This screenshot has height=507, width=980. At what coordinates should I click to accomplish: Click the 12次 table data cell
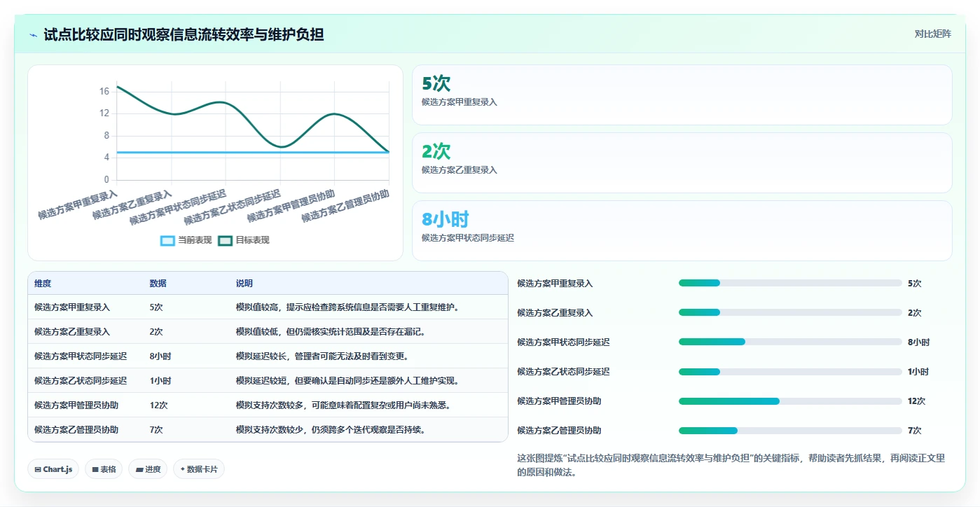point(158,405)
